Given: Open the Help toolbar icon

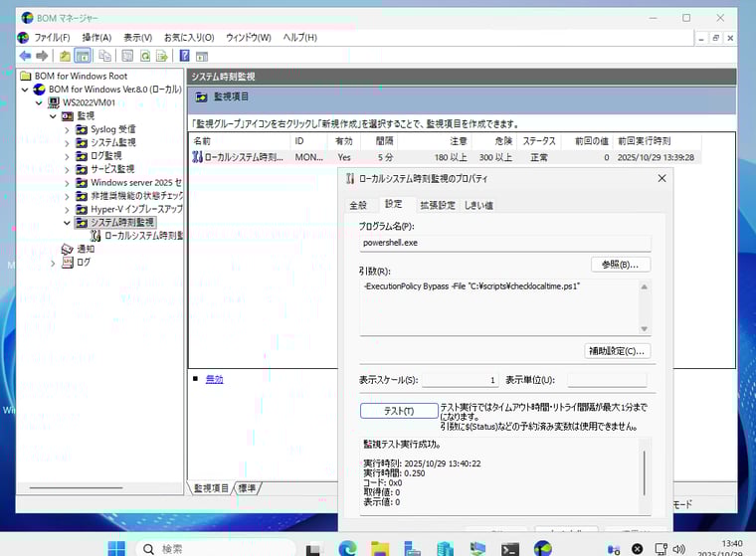Looking at the screenshot, I should coord(184,56).
